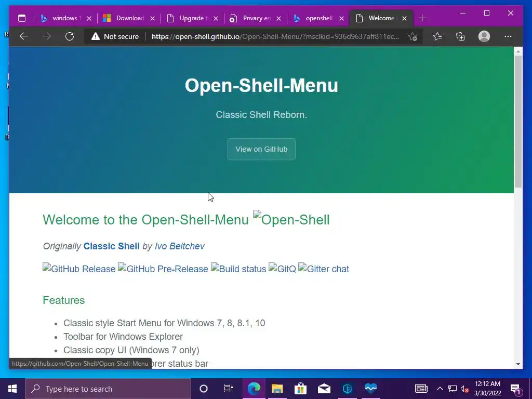Click the page vertical scrollbar thumb
Image resolution: width=532 pixels, height=399 pixels.
pos(518,122)
